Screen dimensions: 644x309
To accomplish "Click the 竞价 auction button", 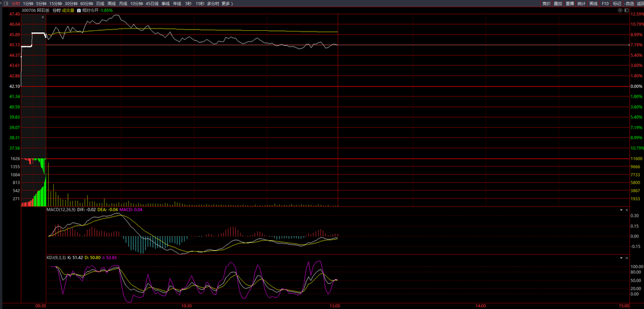I will pos(546,3).
